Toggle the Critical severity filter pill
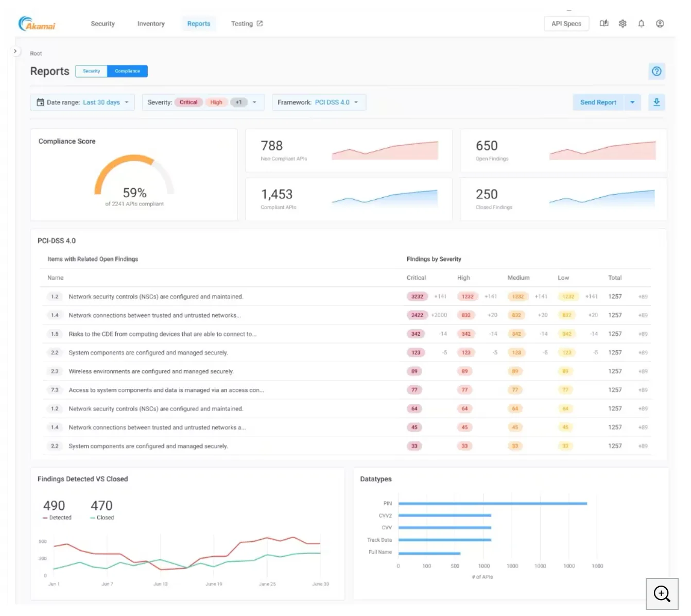 point(188,102)
